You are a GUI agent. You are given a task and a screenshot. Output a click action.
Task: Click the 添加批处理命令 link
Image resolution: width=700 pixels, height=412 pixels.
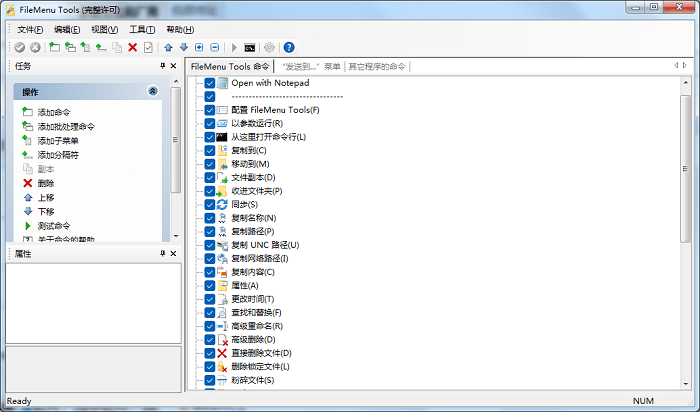click(x=66, y=126)
